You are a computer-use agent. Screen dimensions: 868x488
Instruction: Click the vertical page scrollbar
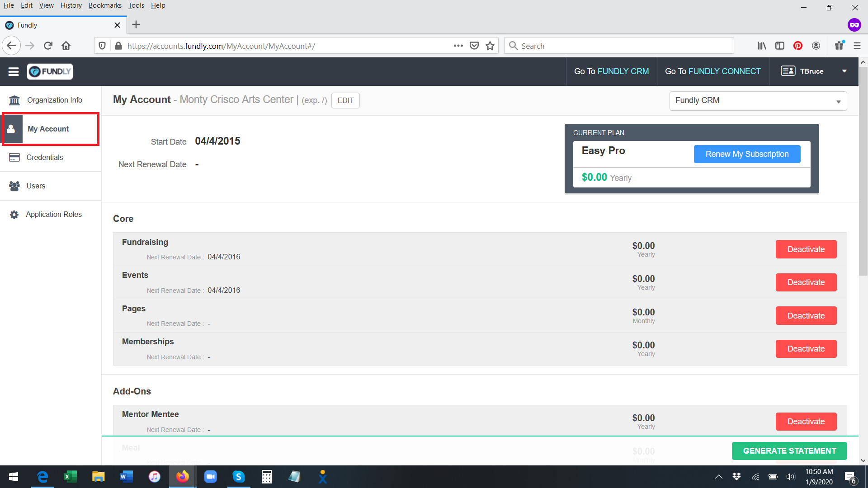coord(863,171)
